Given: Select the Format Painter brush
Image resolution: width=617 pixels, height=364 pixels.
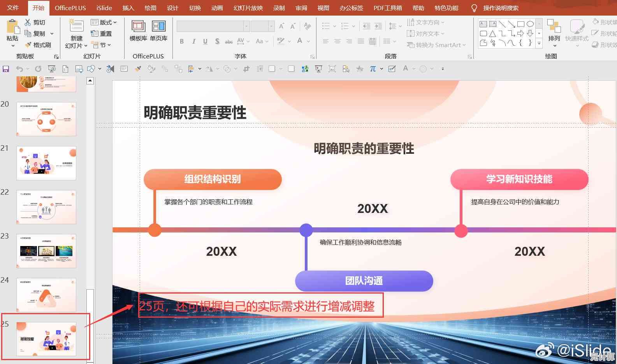Looking at the screenshot, I should [x=38, y=45].
